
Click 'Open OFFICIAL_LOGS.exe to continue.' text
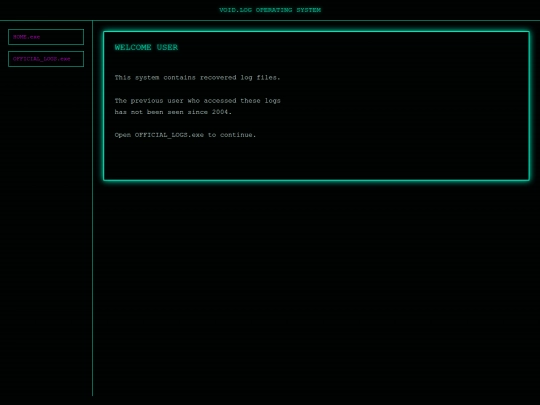pyautogui.click(x=185, y=135)
